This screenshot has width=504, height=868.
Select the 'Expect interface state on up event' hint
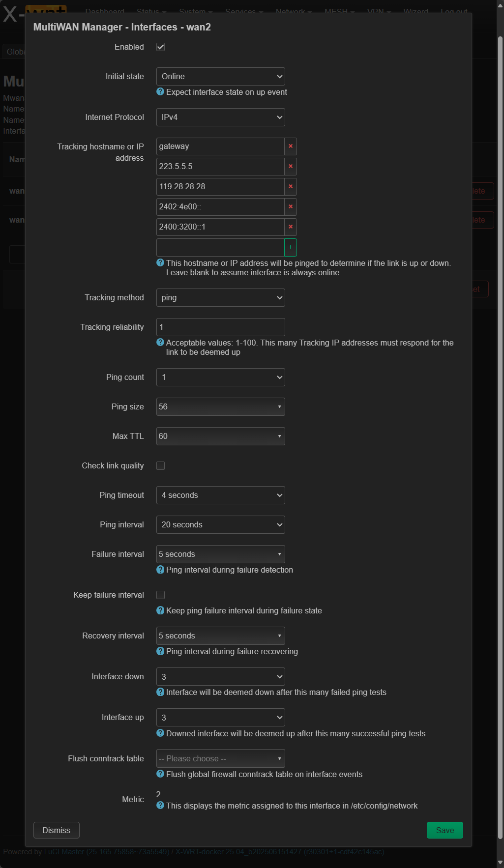[x=227, y=92]
